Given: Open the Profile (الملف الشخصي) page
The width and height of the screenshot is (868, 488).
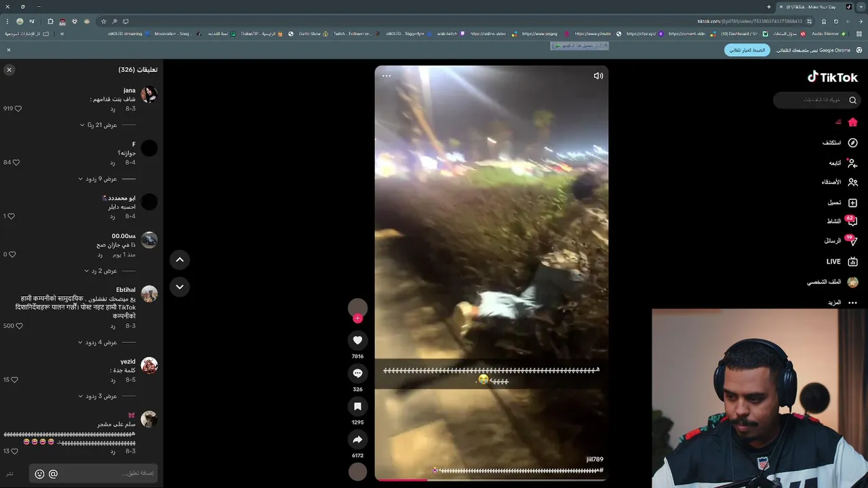Looking at the screenshot, I should [833, 282].
